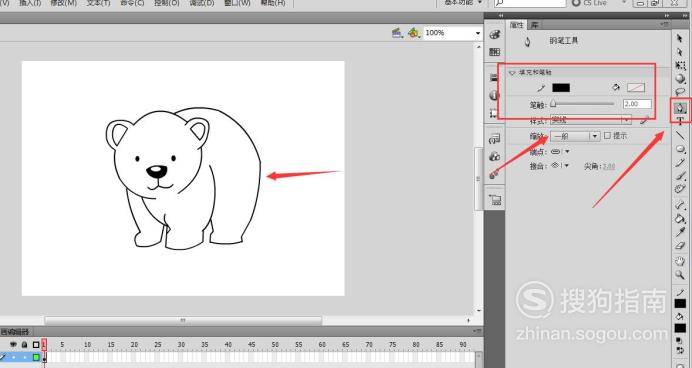692x368 pixels.
Task: Select the Selection arrow tool
Action: click(x=680, y=39)
